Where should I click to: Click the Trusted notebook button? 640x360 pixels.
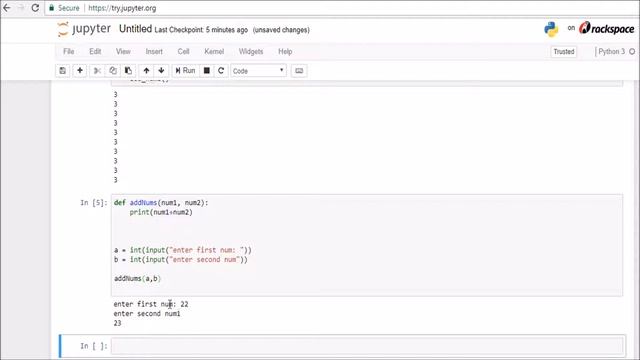(564, 51)
